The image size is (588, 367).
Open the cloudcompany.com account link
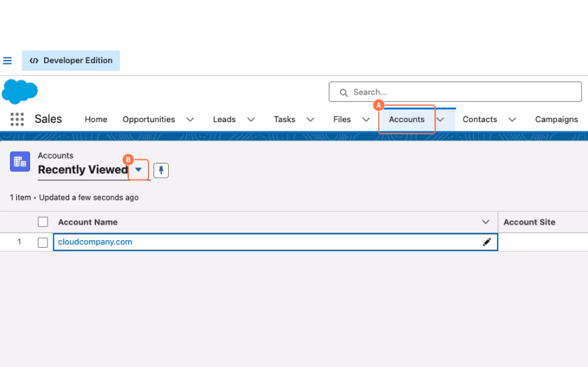pyautogui.click(x=95, y=242)
